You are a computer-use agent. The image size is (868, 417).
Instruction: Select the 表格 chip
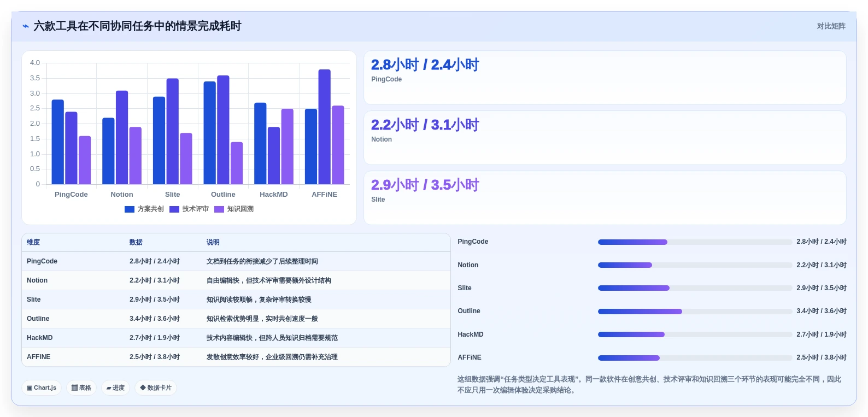81,388
